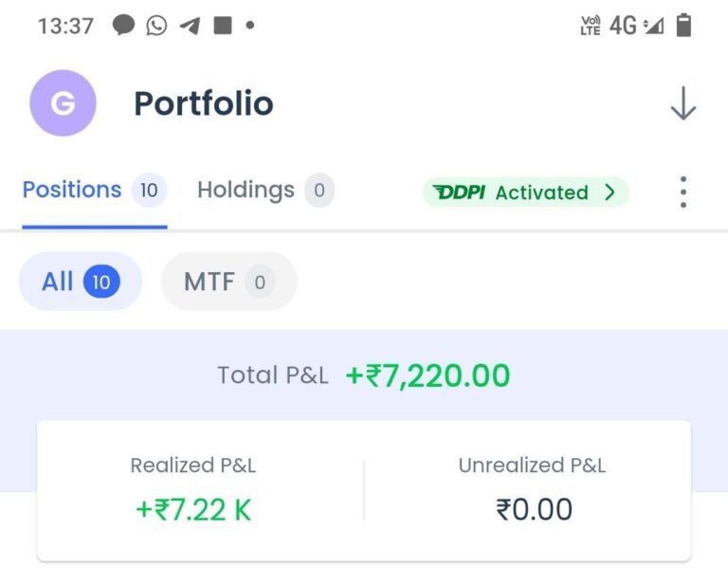Tap the message bubble notification icon

click(x=123, y=26)
